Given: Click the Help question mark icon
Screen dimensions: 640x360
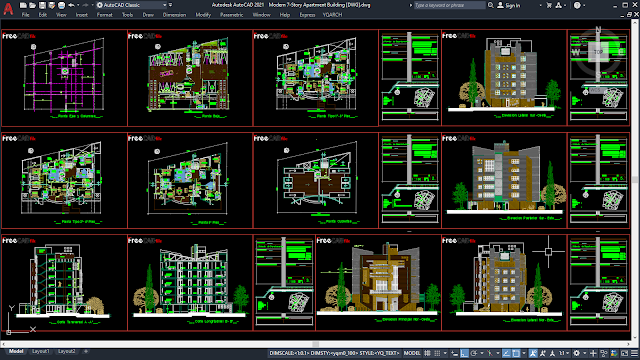Looking at the screenshot, I should 577,5.
